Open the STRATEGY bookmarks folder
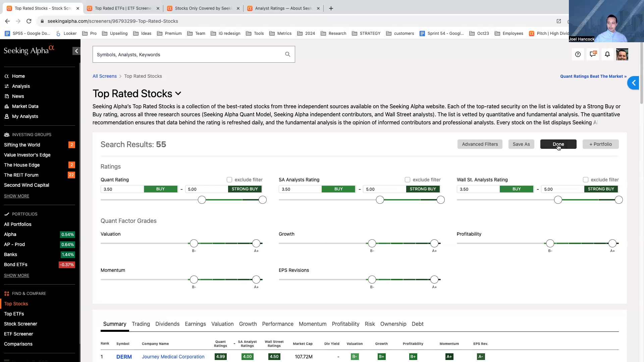 pos(366,34)
